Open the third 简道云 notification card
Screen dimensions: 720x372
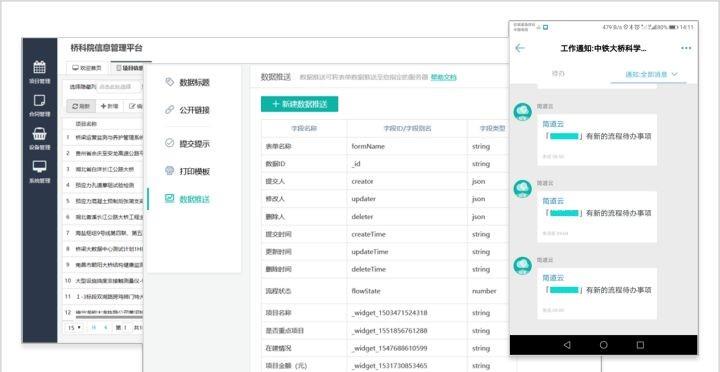coord(597,293)
